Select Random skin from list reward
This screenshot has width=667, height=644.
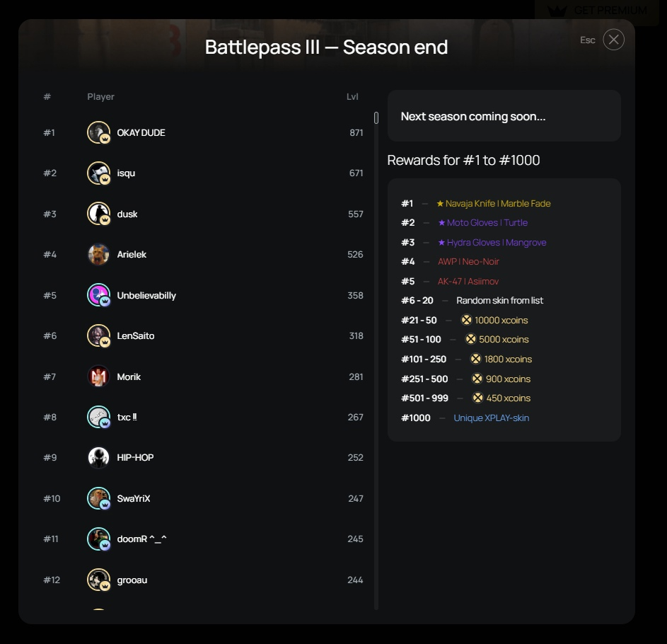(499, 301)
